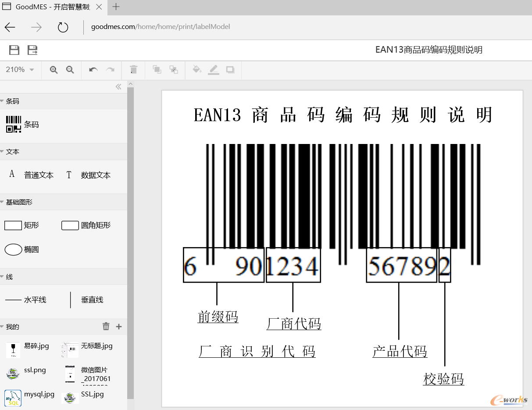Open the fill color bucket tool
532x410 pixels.
coord(197,69)
